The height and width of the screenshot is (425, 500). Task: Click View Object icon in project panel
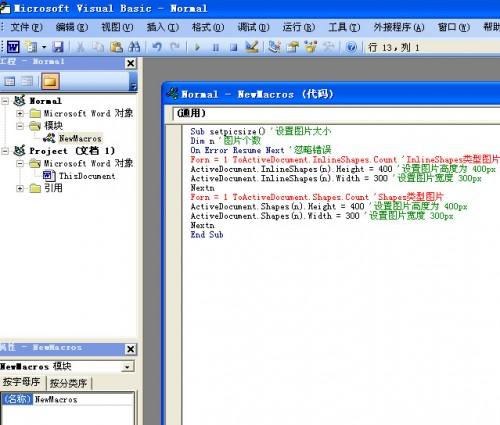[27, 81]
